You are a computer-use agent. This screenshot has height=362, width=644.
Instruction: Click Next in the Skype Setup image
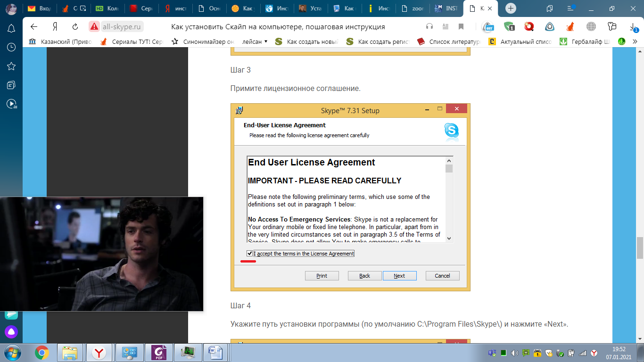pos(399,276)
